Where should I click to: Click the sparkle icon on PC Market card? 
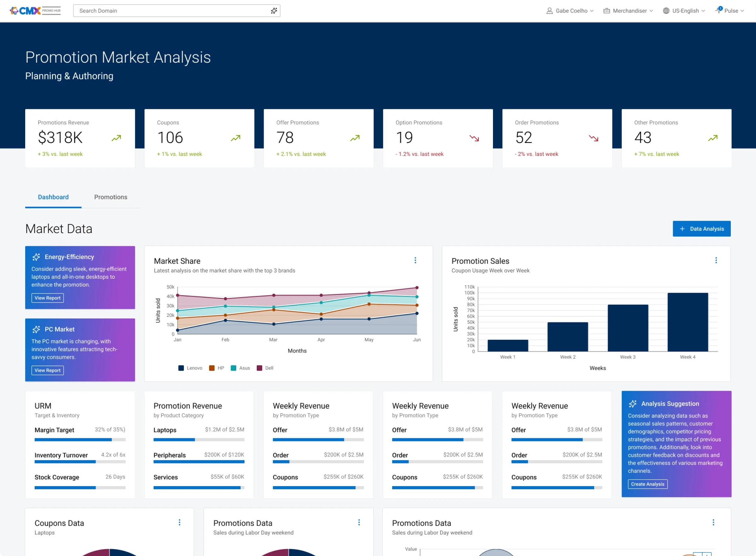tap(36, 329)
